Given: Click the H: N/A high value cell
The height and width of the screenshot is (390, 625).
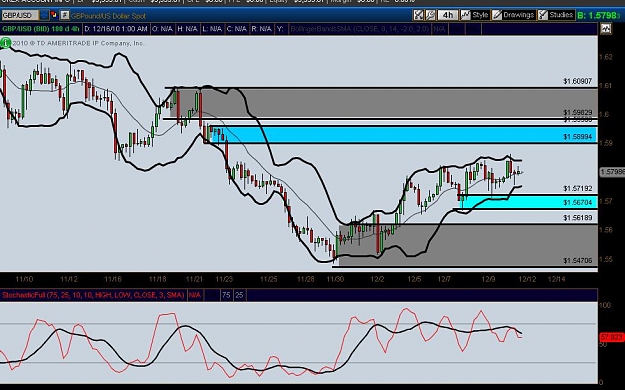Looking at the screenshot, I should 187,29.
